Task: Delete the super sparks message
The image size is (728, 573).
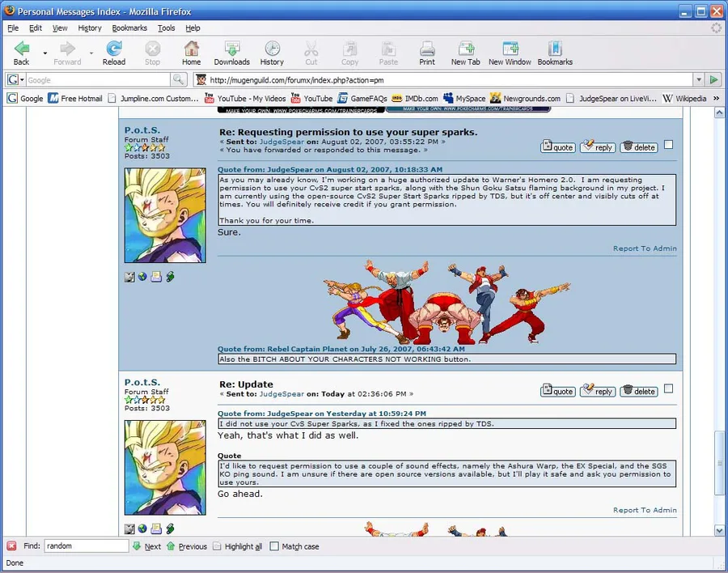Action: [x=639, y=146]
